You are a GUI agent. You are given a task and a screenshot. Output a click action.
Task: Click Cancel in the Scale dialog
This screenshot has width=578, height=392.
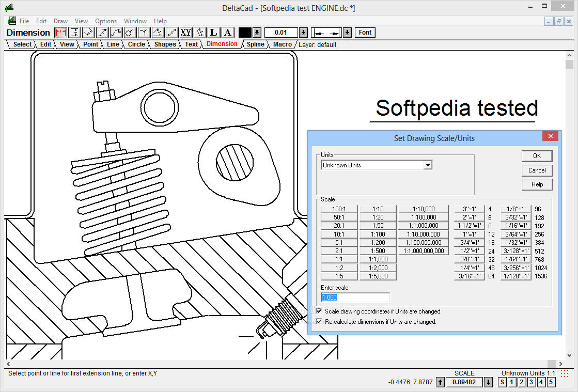coord(537,170)
